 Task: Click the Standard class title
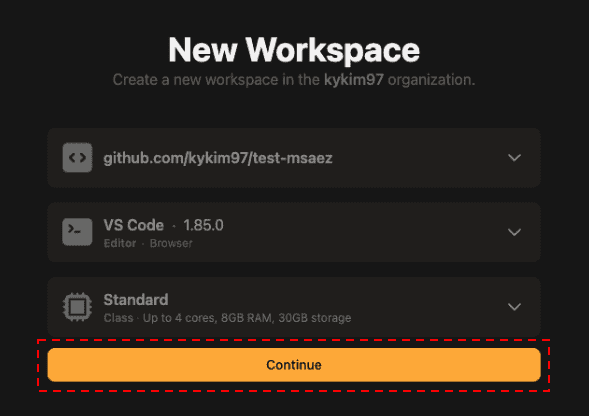pyautogui.click(x=136, y=300)
